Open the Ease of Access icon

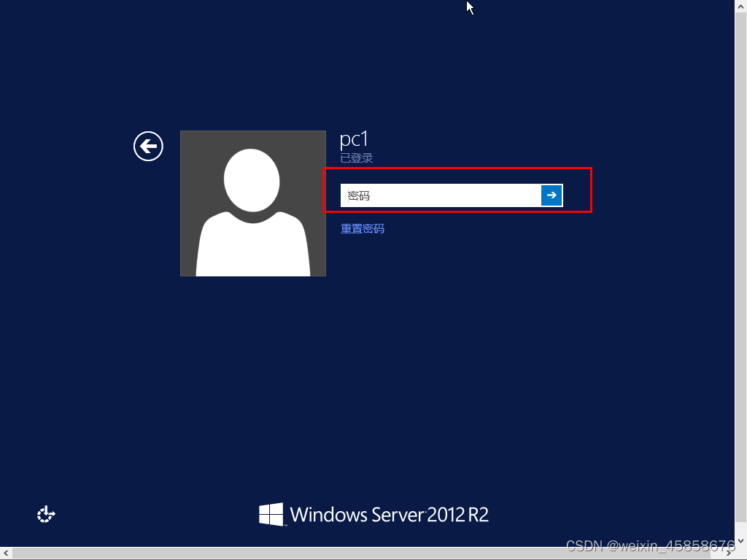coord(46,514)
